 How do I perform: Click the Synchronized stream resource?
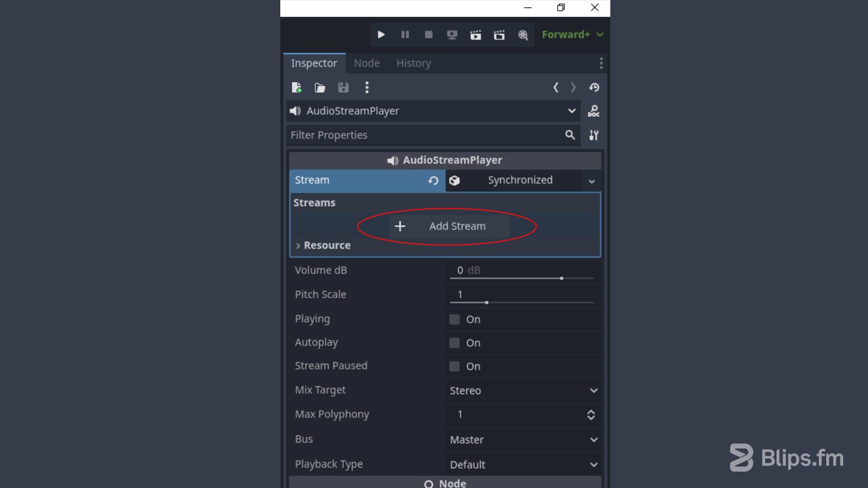tap(514, 180)
